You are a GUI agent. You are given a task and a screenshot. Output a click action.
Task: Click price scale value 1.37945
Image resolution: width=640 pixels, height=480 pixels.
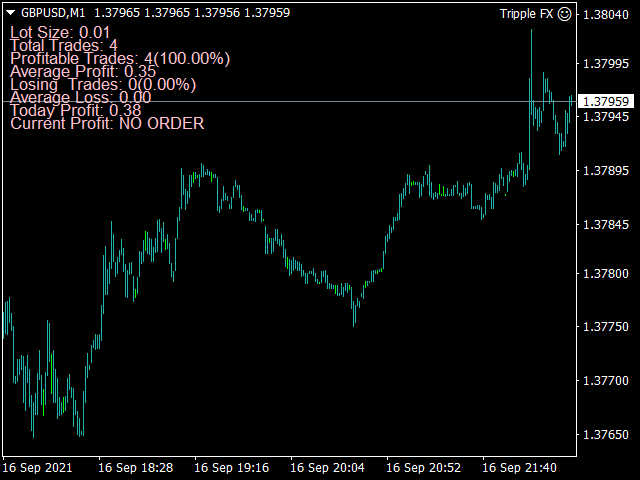point(606,117)
